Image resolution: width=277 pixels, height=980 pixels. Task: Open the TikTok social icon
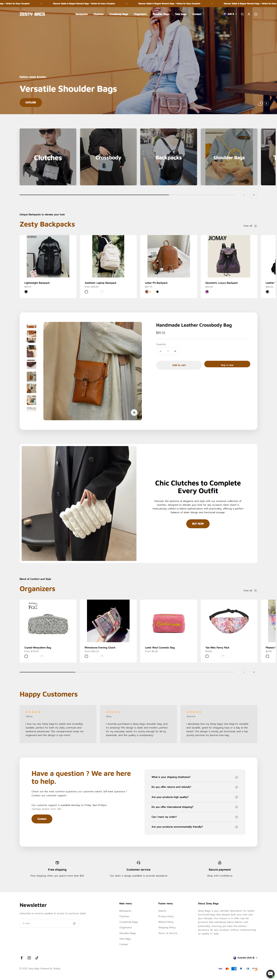(37, 958)
